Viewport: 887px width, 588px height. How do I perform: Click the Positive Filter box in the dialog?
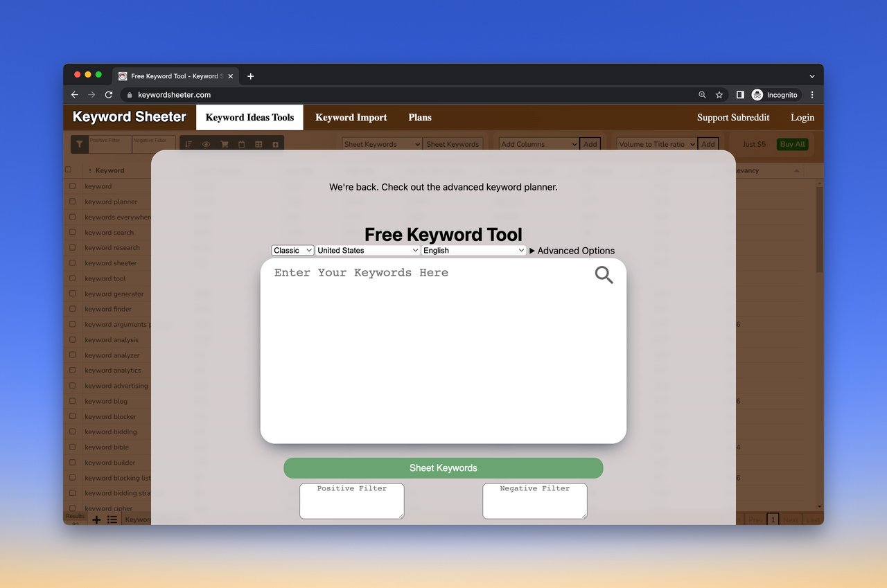pos(352,501)
